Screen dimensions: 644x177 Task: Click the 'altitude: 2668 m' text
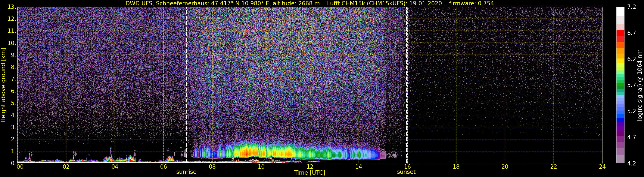tap(296, 3)
